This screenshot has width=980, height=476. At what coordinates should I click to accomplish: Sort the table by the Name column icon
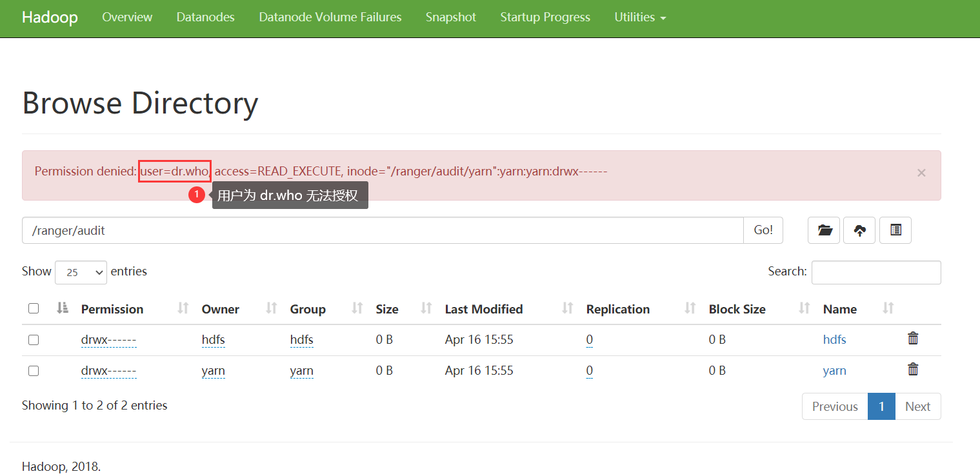[x=887, y=308]
